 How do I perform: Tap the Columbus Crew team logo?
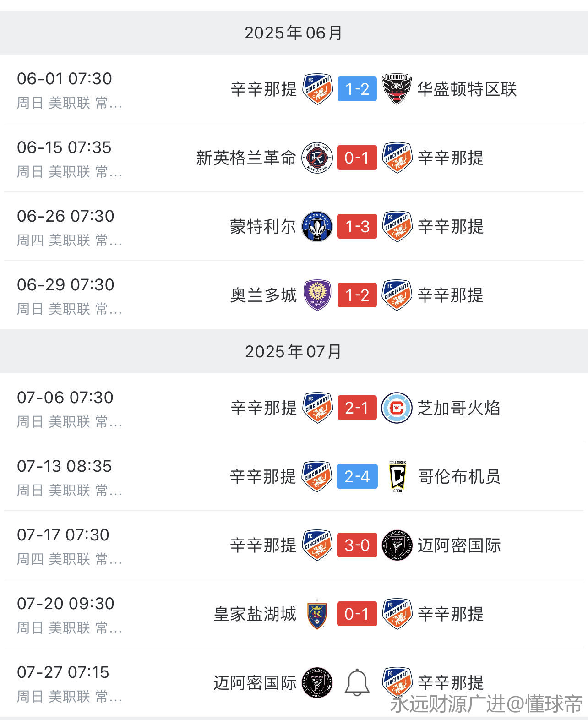coord(397,476)
